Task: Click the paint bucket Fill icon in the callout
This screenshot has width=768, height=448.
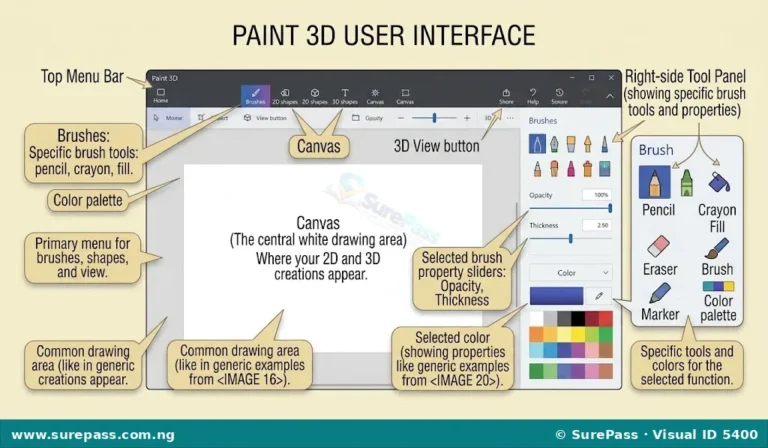Action: pyautogui.click(x=719, y=182)
